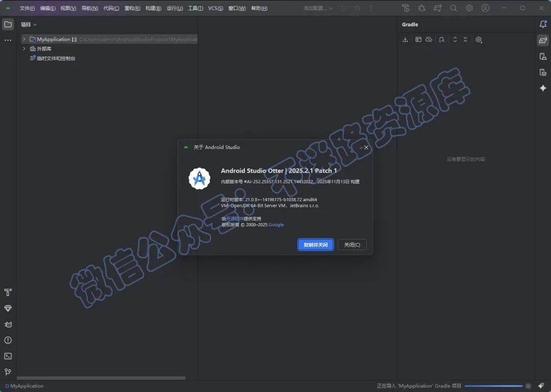Open the Problems exclamation tool window
Viewport: 551px width, 392px height.
pyautogui.click(x=8, y=340)
